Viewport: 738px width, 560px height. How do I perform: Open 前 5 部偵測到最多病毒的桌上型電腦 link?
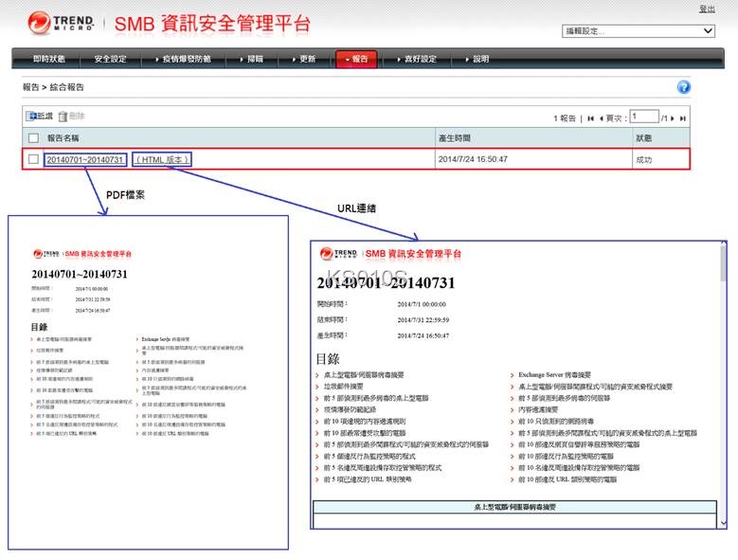(x=375, y=398)
